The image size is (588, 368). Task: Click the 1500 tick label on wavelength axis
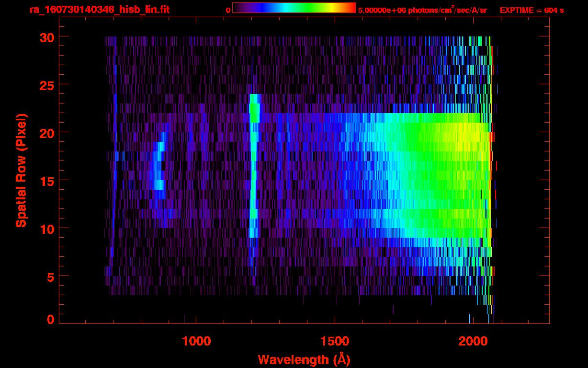334,341
